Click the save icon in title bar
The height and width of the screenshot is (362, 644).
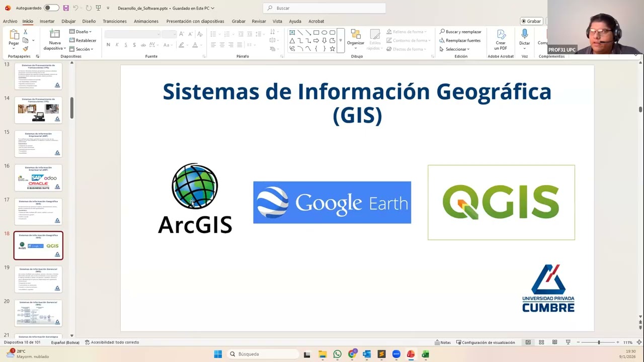click(66, 8)
